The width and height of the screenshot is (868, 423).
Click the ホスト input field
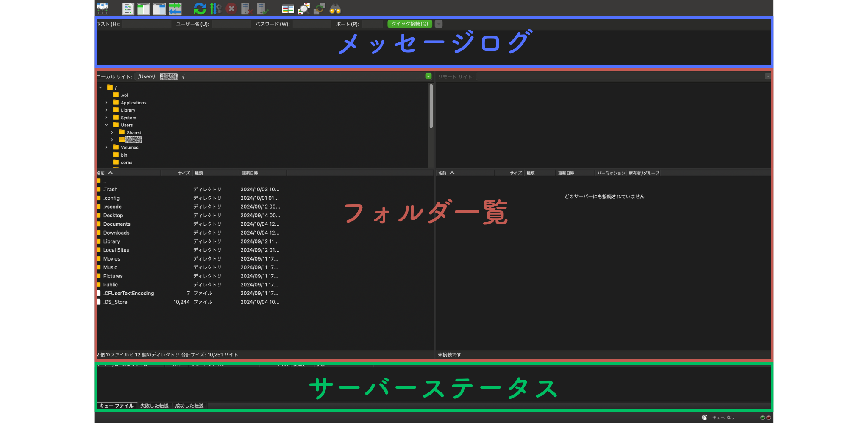tap(146, 24)
